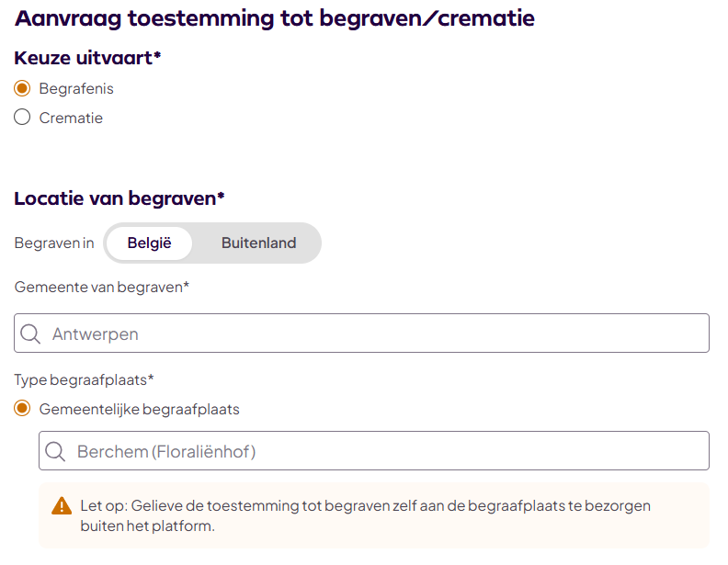Click the 'Locatie van begraven' section heading
Screen dimensions: 728x565
pos(119,198)
